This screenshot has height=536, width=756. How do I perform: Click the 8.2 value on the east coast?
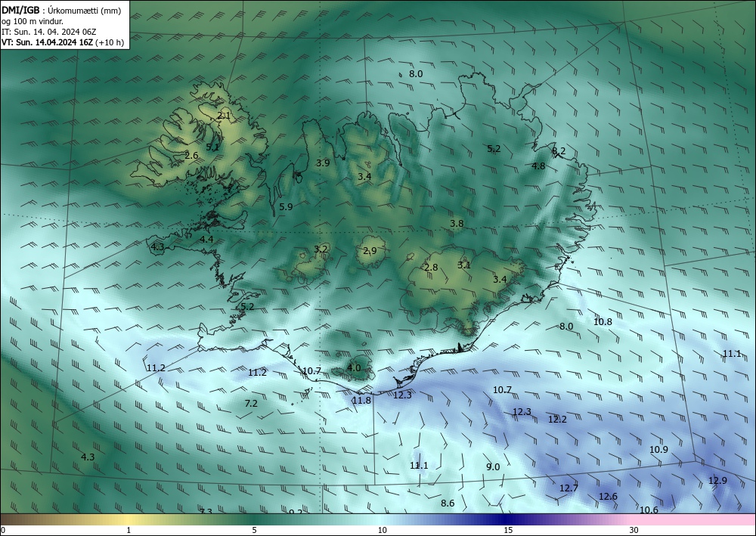(x=559, y=151)
